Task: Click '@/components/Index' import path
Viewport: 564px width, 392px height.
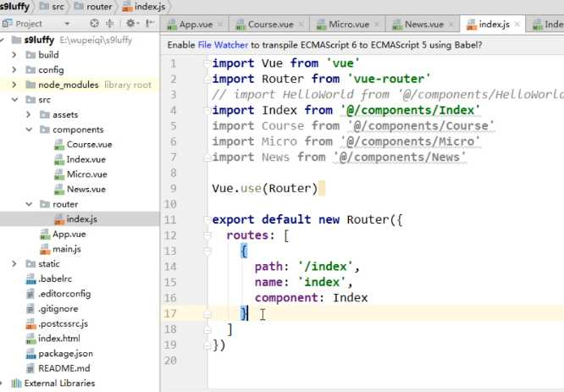Action: pyautogui.click(x=410, y=110)
